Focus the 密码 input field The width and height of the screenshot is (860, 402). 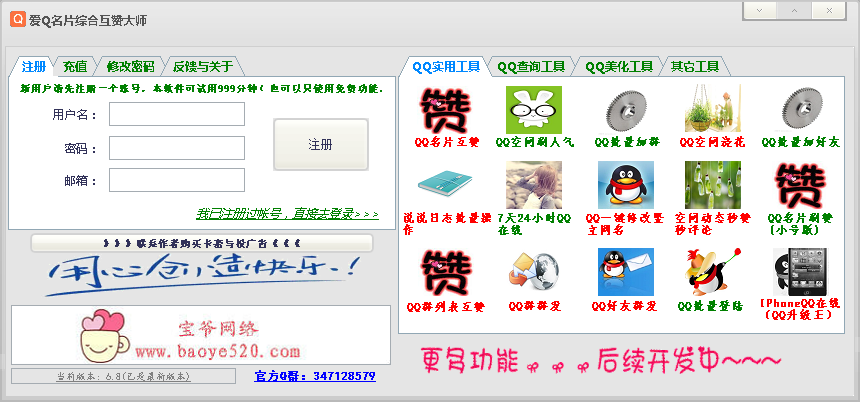[x=177, y=148]
